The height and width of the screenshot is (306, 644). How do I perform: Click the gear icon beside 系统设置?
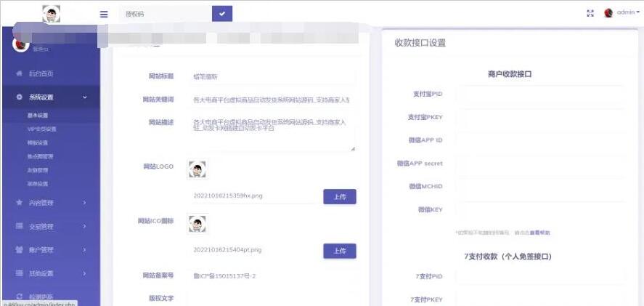[20, 97]
